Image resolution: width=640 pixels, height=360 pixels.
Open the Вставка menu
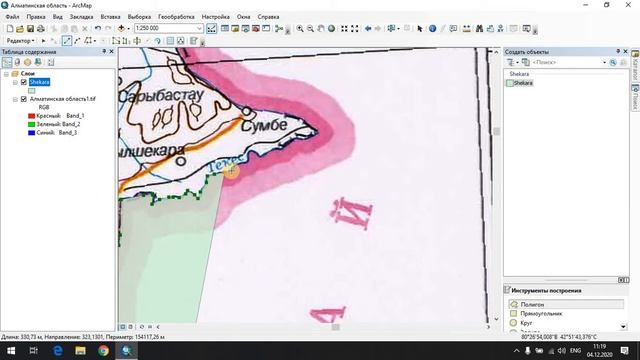(x=110, y=17)
